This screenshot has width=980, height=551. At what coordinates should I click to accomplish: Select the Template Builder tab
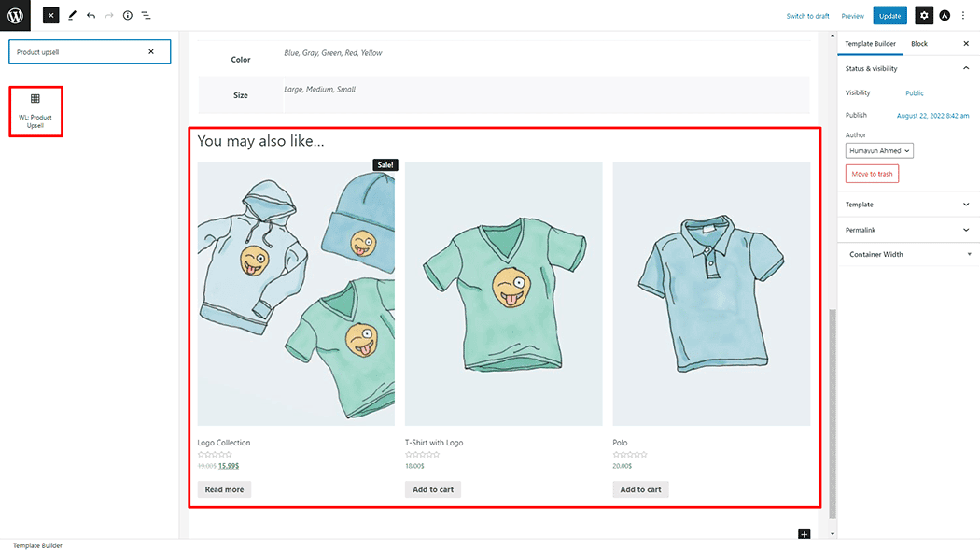pos(870,44)
